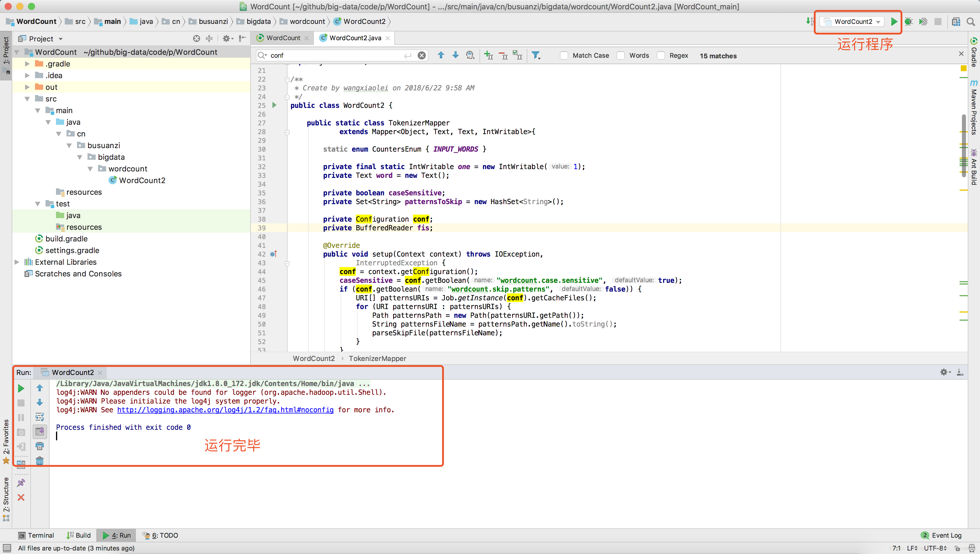The height and width of the screenshot is (554, 980).
Task: Click Collapse All icon in Project panel
Action: click(209, 38)
